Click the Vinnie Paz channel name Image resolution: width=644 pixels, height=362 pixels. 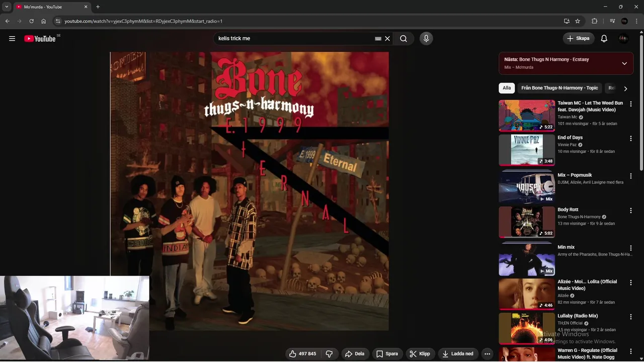(567, 145)
